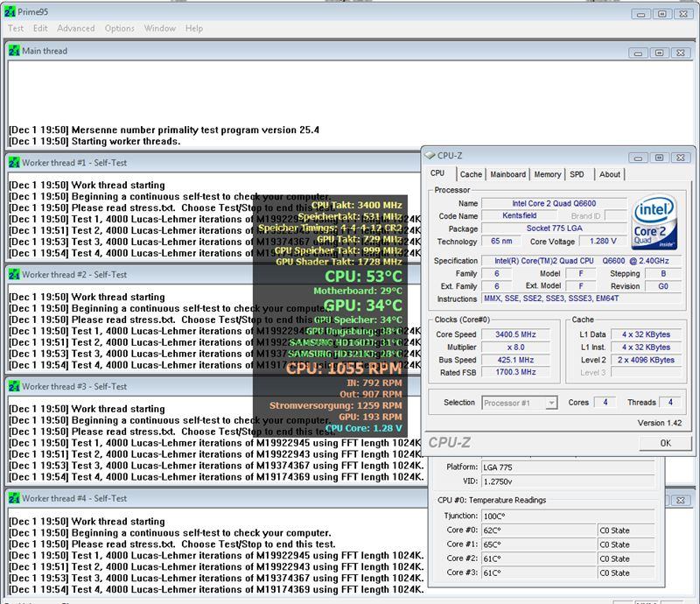Click the Core #0 temperature '62C°'
The image size is (700, 604).
(539, 530)
